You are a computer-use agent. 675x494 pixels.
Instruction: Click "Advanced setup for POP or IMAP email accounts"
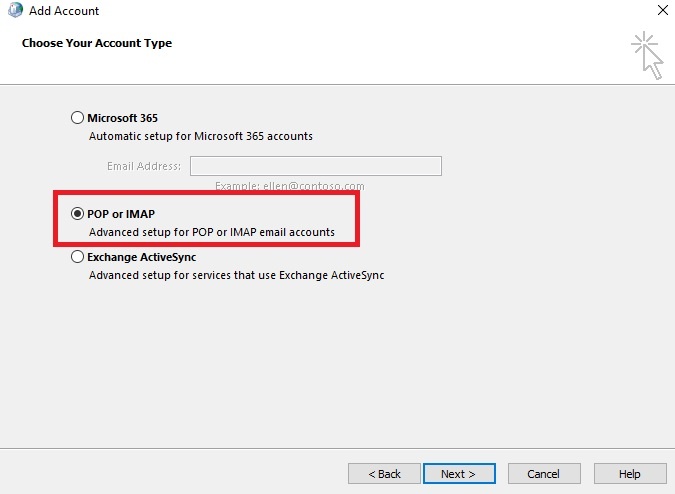pyautogui.click(x=212, y=232)
